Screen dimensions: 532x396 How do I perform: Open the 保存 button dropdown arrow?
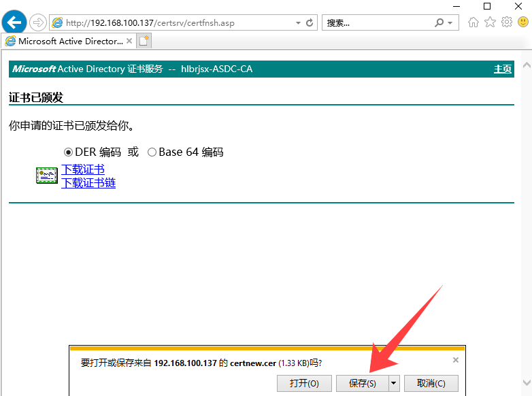(393, 383)
